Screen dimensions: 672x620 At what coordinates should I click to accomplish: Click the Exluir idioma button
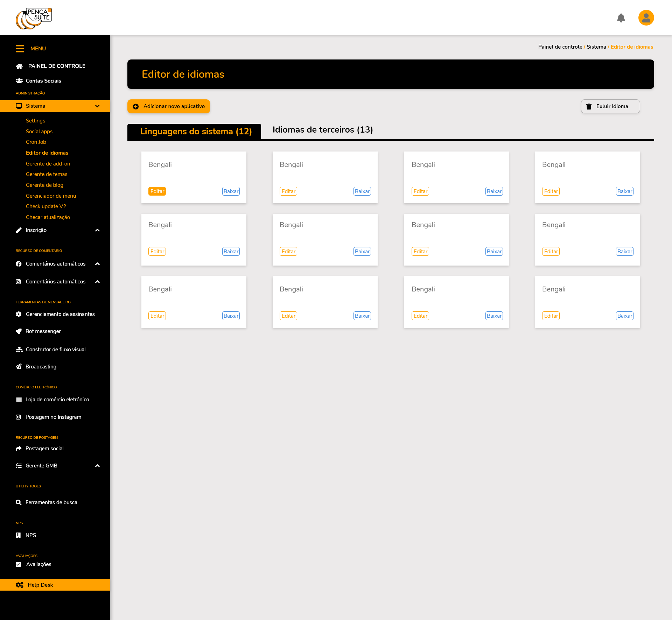[x=610, y=106]
